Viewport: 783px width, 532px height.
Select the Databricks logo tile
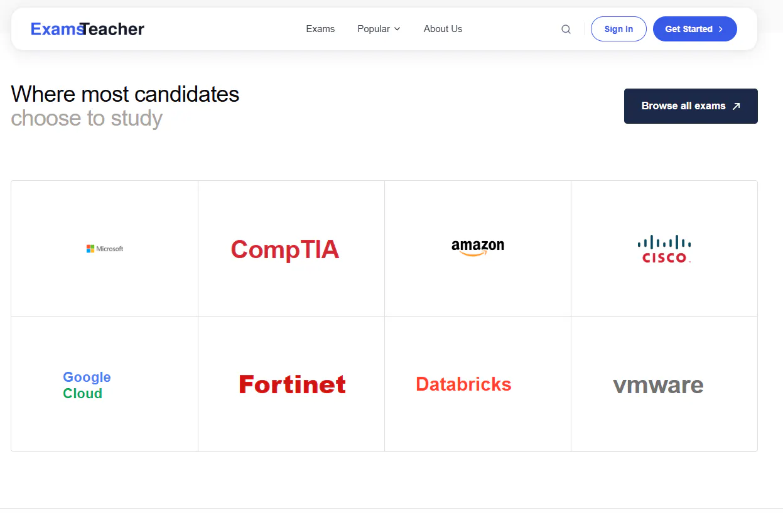(x=478, y=384)
